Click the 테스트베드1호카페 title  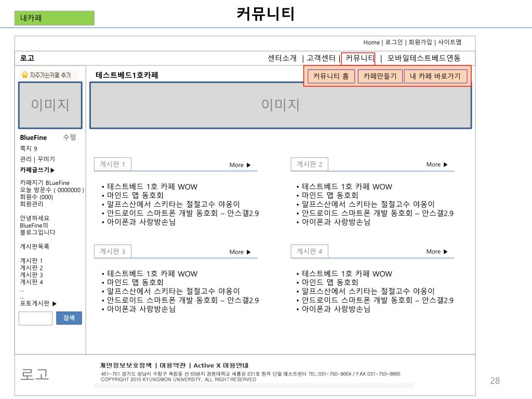click(127, 75)
